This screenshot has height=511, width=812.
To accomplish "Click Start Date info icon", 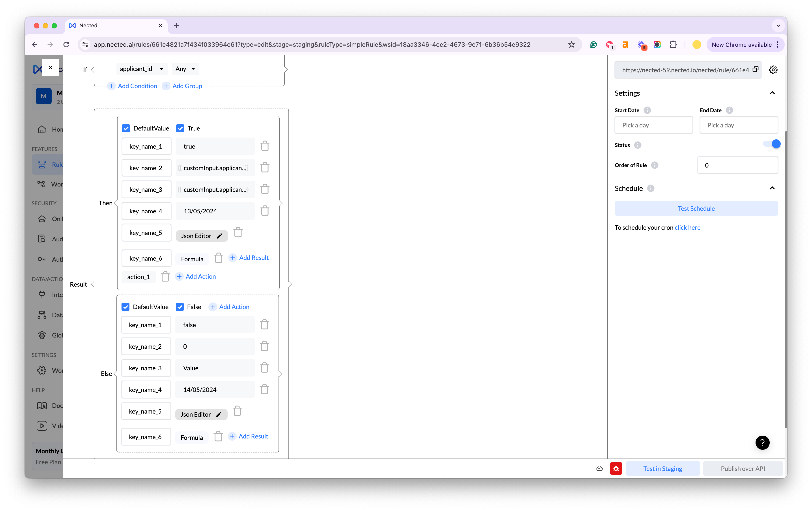I will click(x=647, y=110).
